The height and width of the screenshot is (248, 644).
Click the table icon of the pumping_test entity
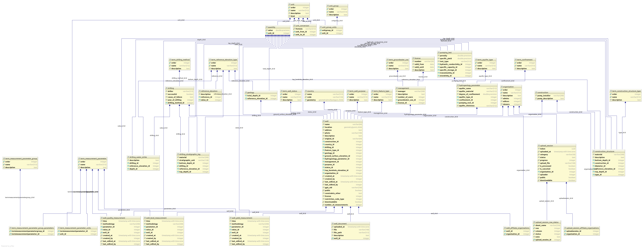point(439,53)
